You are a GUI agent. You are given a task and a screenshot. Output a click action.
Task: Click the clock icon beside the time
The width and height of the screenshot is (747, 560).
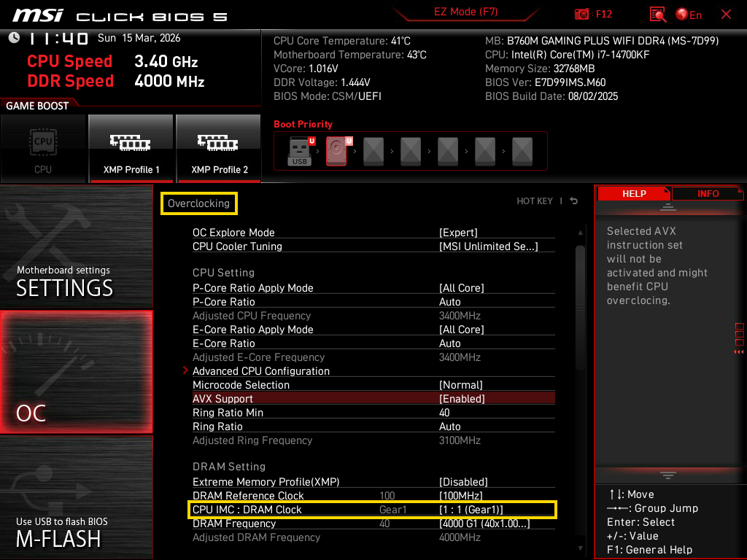coord(15,38)
